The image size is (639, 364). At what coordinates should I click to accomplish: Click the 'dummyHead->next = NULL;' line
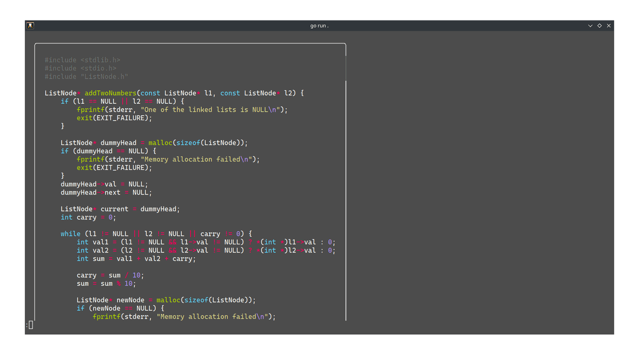pyautogui.click(x=106, y=192)
